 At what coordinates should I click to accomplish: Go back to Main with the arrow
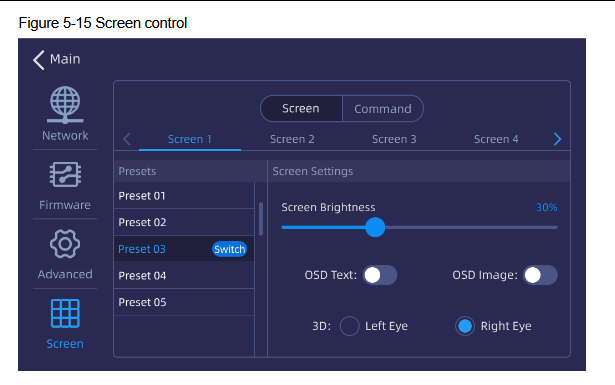click(39, 60)
